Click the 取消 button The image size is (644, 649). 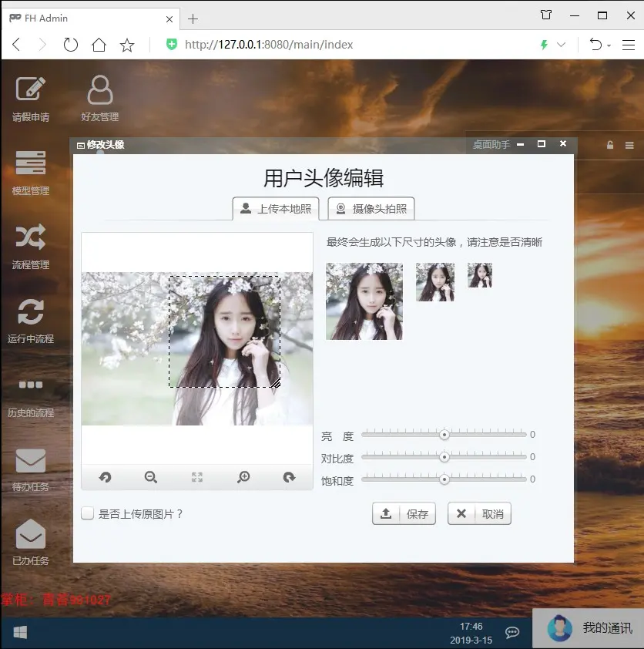479,513
